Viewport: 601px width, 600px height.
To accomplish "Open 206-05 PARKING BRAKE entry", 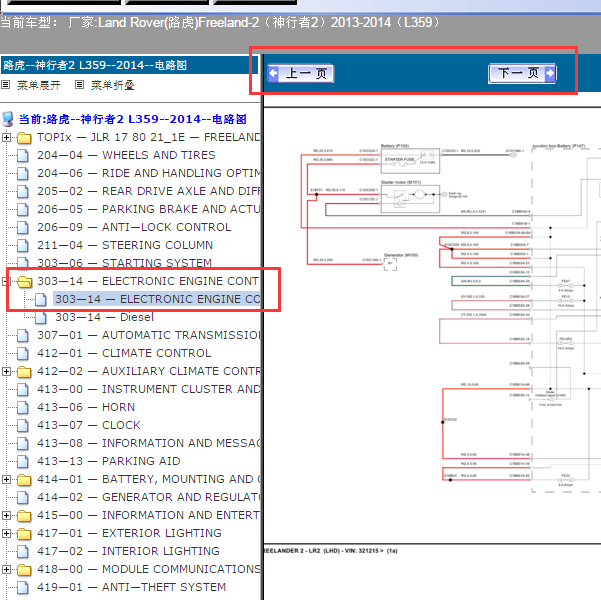I will (x=149, y=209).
